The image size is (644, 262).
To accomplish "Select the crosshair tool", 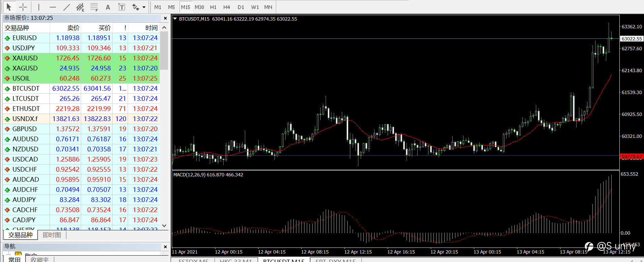I will (23, 7).
